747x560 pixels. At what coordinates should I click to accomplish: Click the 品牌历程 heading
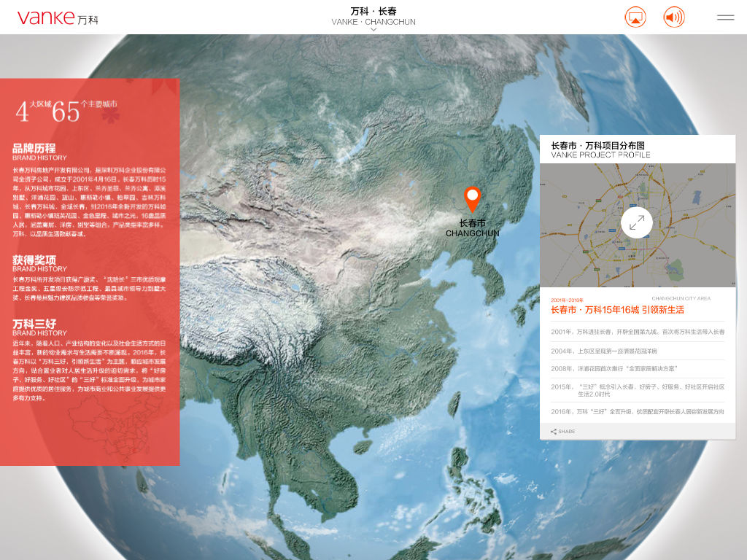click(x=34, y=148)
